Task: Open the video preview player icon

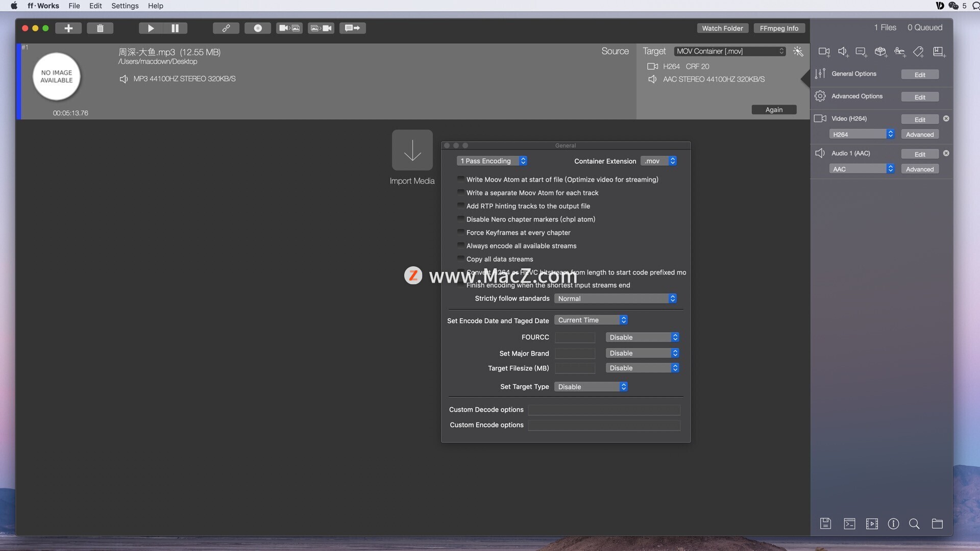Action: 872,523
